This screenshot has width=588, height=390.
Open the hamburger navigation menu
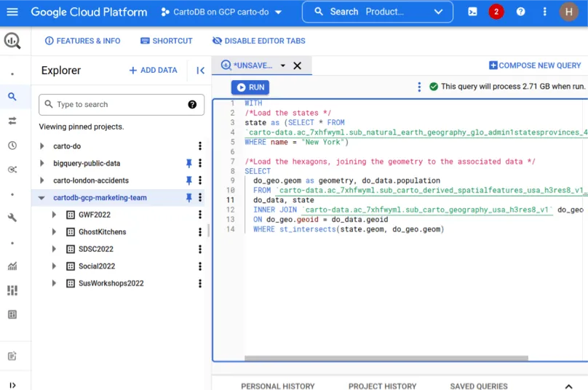pyautogui.click(x=12, y=12)
